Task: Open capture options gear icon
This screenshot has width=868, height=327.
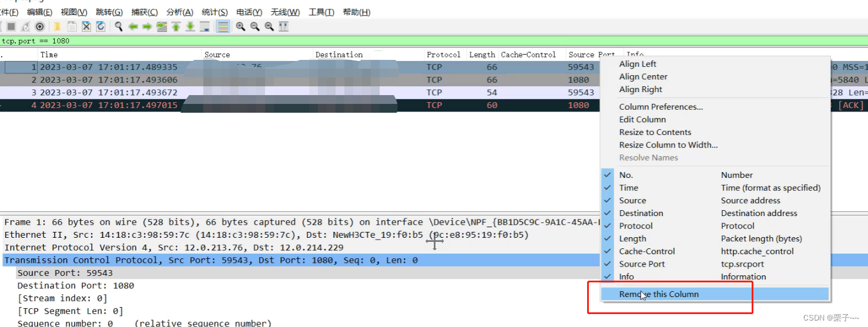Action: coord(39,26)
